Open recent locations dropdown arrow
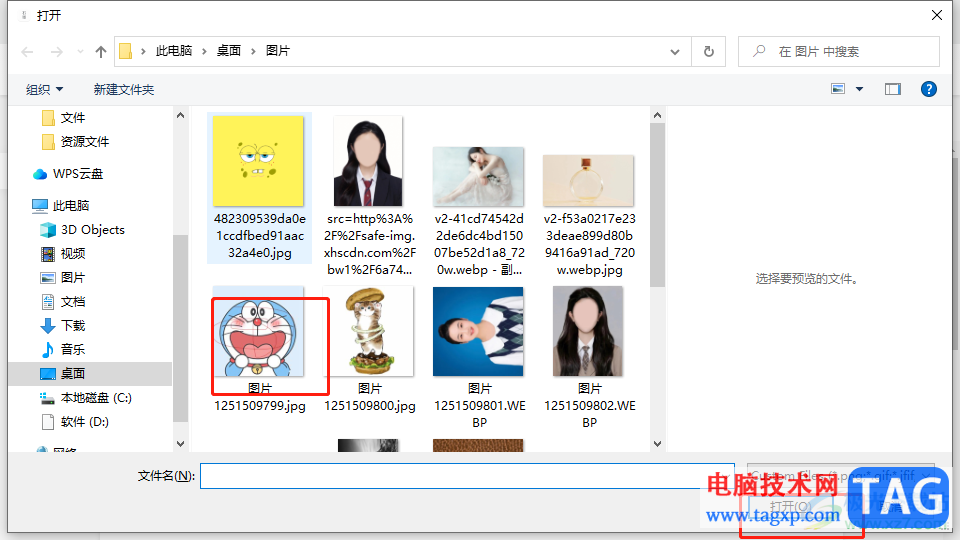The width and height of the screenshot is (960, 540). pyautogui.click(x=80, y=52)
